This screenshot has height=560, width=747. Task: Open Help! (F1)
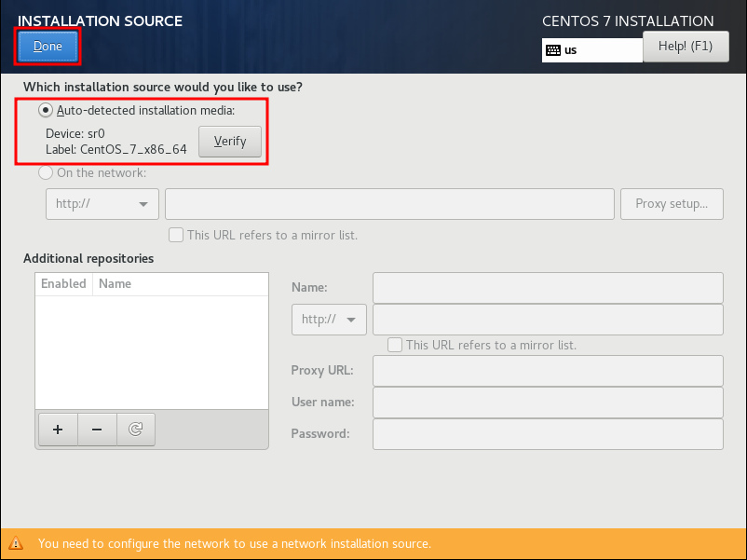pyautogui.click(x=686, y=47)
